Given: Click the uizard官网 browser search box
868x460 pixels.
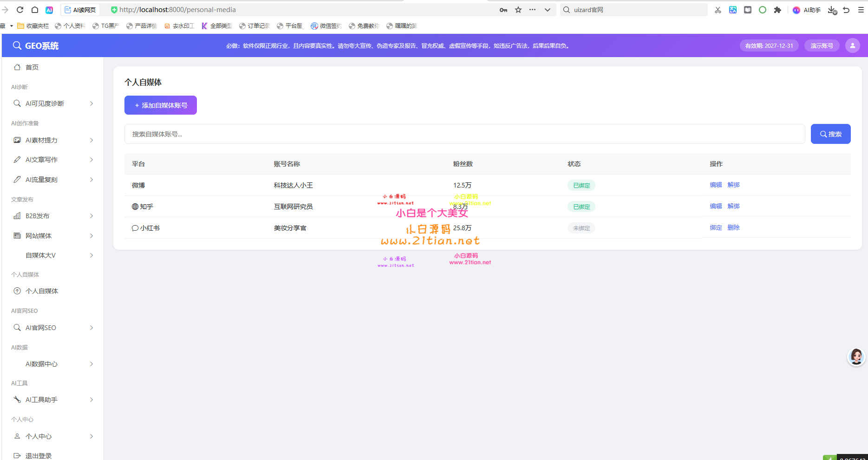Looking at the screenshot, I should [634, 10].
